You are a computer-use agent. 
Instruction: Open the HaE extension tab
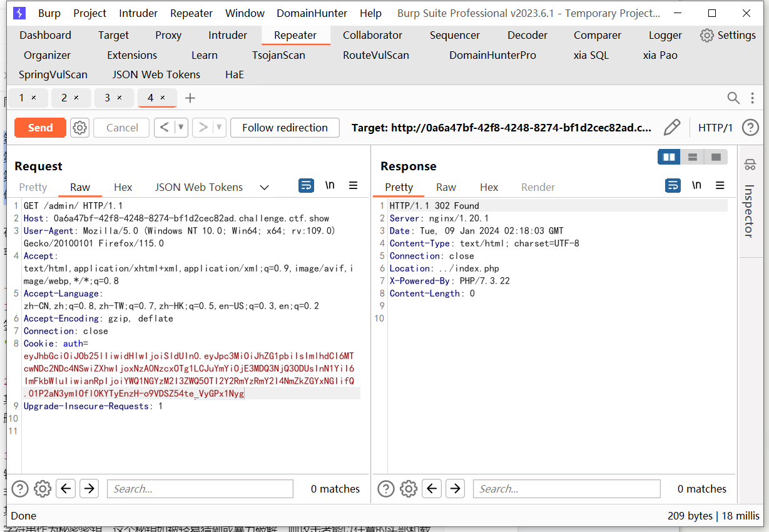click(x=235, y=74)
